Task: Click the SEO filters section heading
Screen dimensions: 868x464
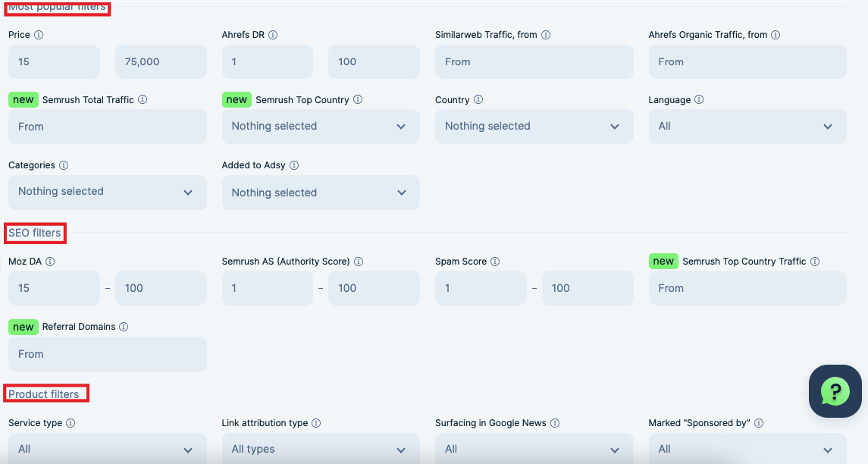Action: pos(35,233)
